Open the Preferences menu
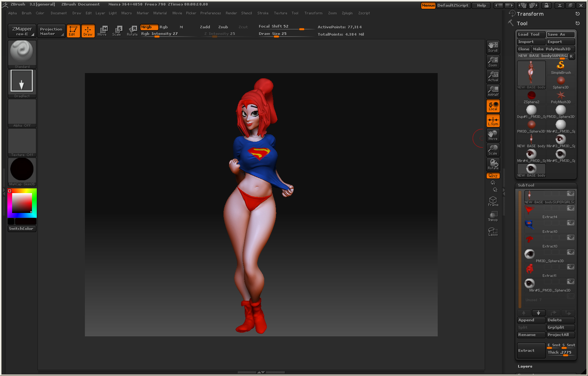Viewport: 588px width, 376px height. click(x=211, y=13)
